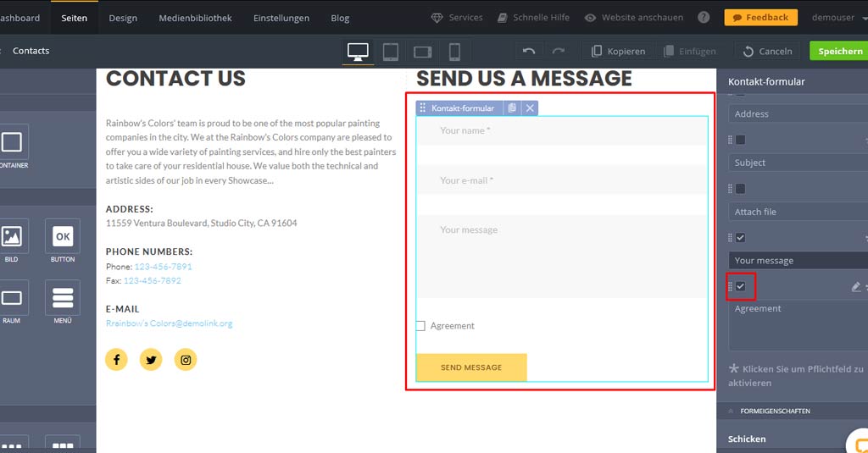Choose the Menü widget icon
Screen dimensions: 868x453
coord(63,298)
